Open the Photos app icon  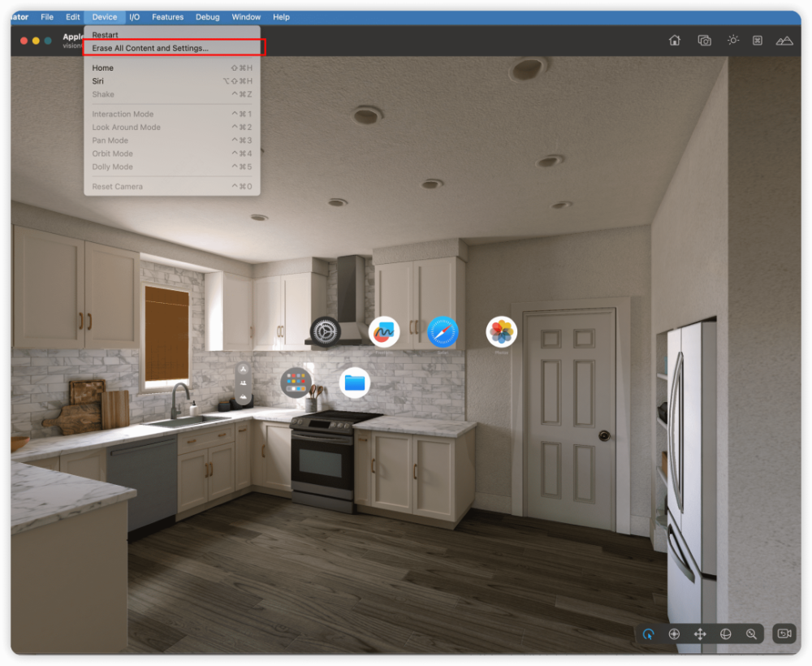[x=501, y=331]
